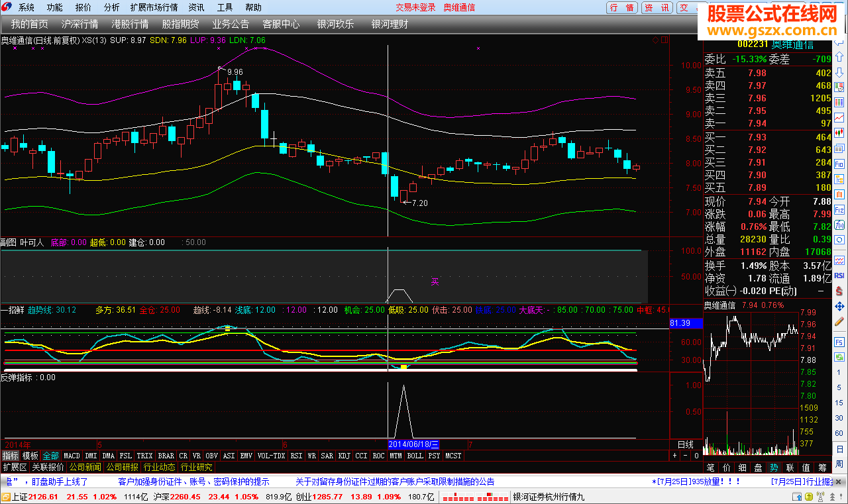Open 行业研究 tab at the bottom

pos(196,467)
